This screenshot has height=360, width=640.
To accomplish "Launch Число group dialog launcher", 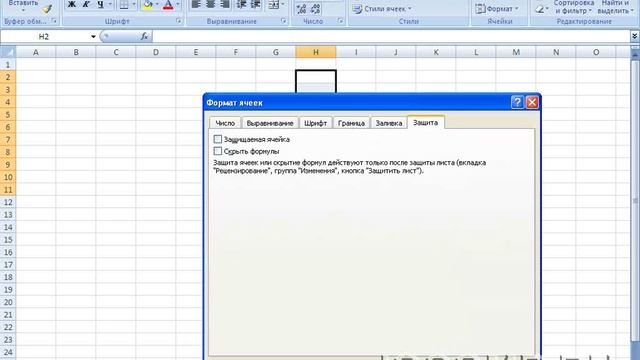I will pos(340,21).
